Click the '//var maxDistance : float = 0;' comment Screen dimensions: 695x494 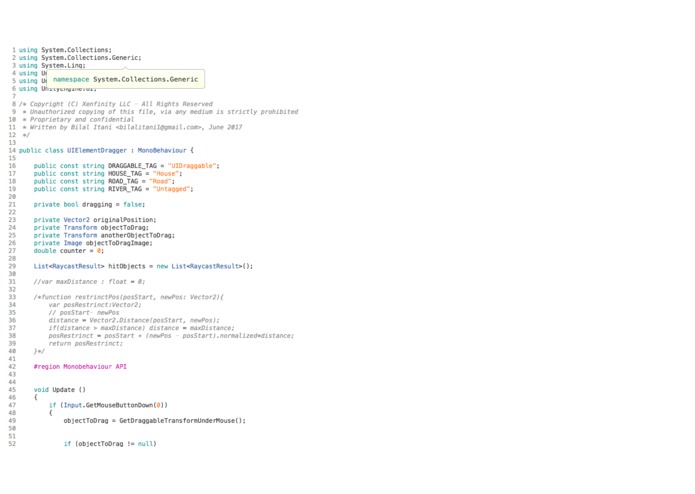tap(89, 282)
